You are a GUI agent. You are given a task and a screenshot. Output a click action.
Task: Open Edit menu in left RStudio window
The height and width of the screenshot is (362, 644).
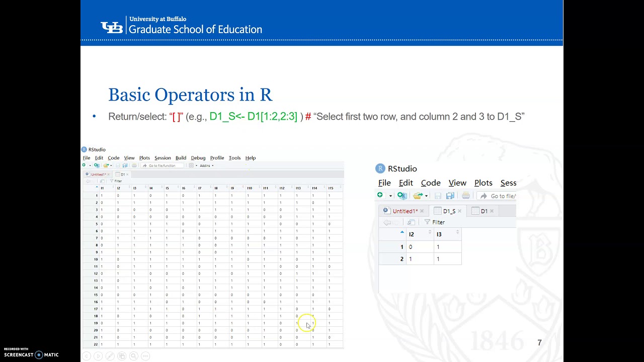click(99, 158)
